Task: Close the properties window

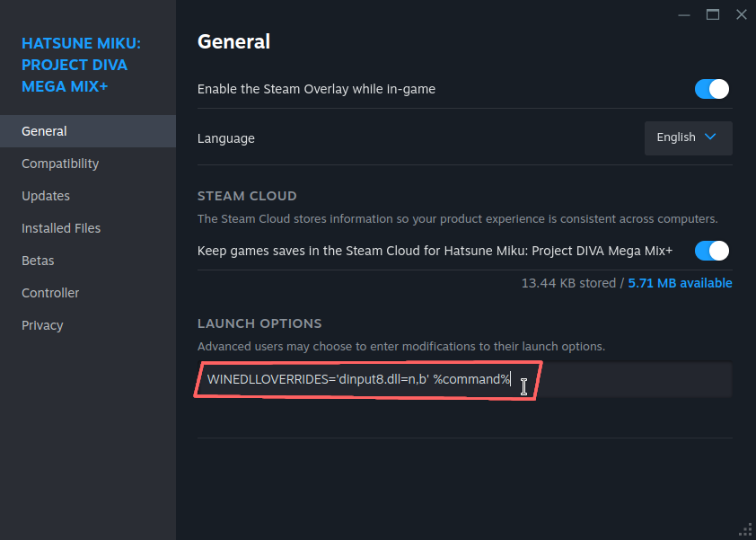Action: tap(742, 14)
